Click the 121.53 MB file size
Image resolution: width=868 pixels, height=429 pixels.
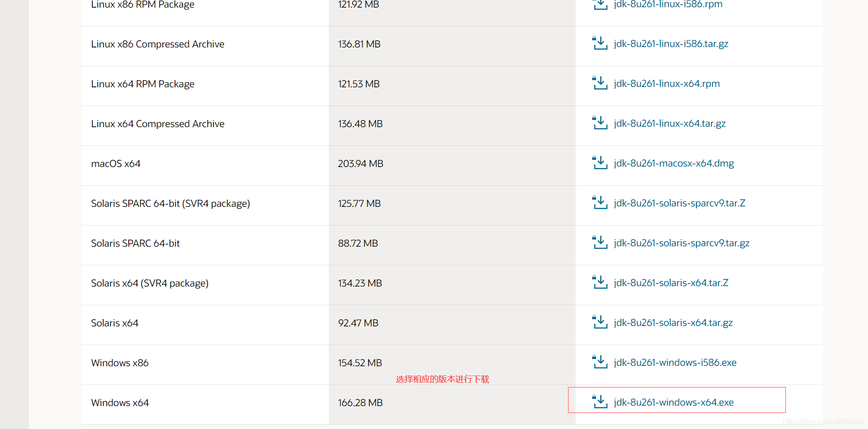(359, 84)
